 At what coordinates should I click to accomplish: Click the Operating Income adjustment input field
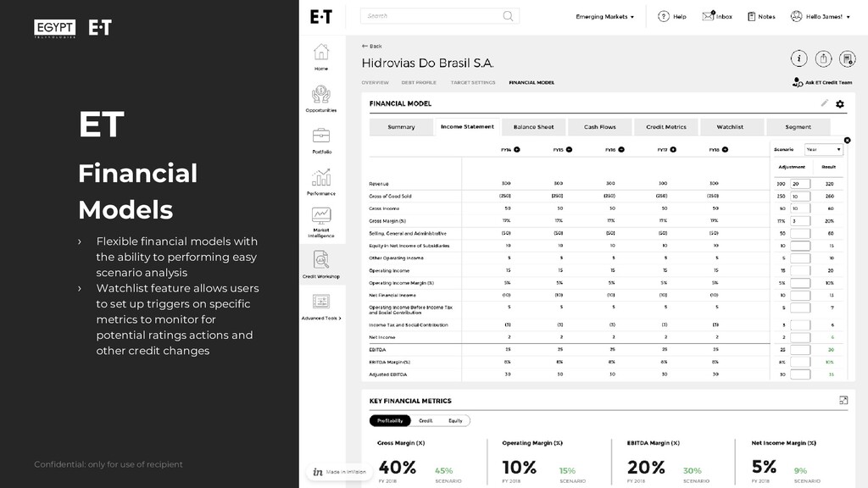pos(800,270)
